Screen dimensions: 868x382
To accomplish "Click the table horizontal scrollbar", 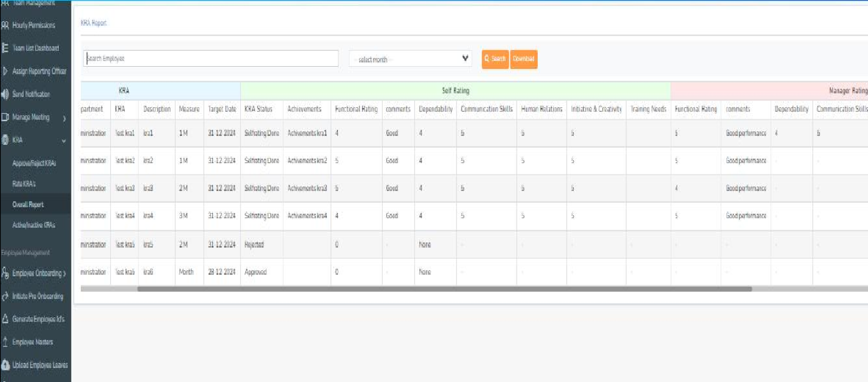I will click(444, 289).
